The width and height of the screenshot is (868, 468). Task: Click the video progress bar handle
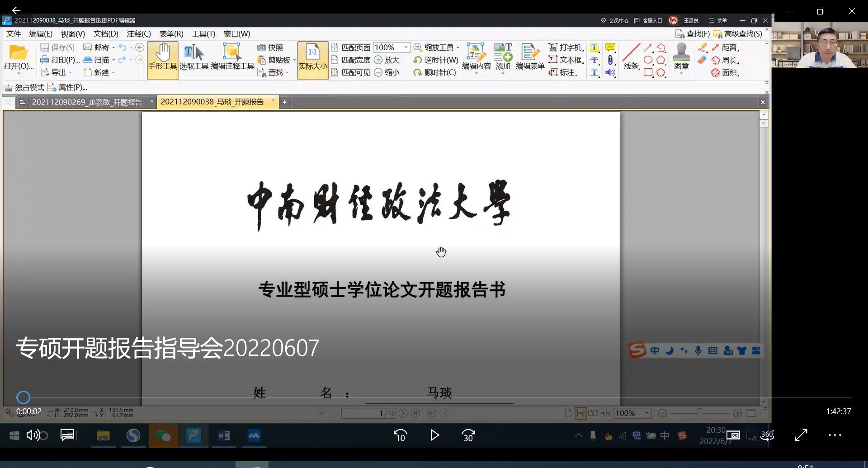(x=24, y=397)
